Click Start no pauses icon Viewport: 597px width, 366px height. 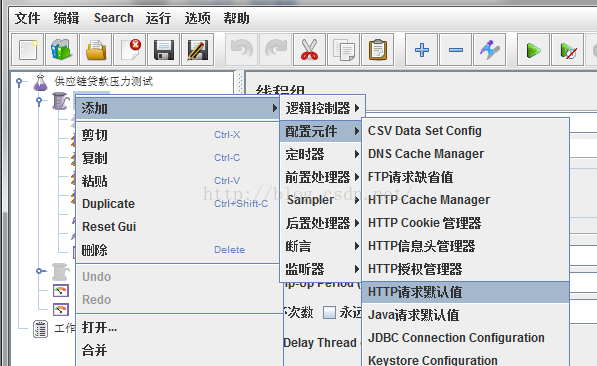[x=568, y=50]
